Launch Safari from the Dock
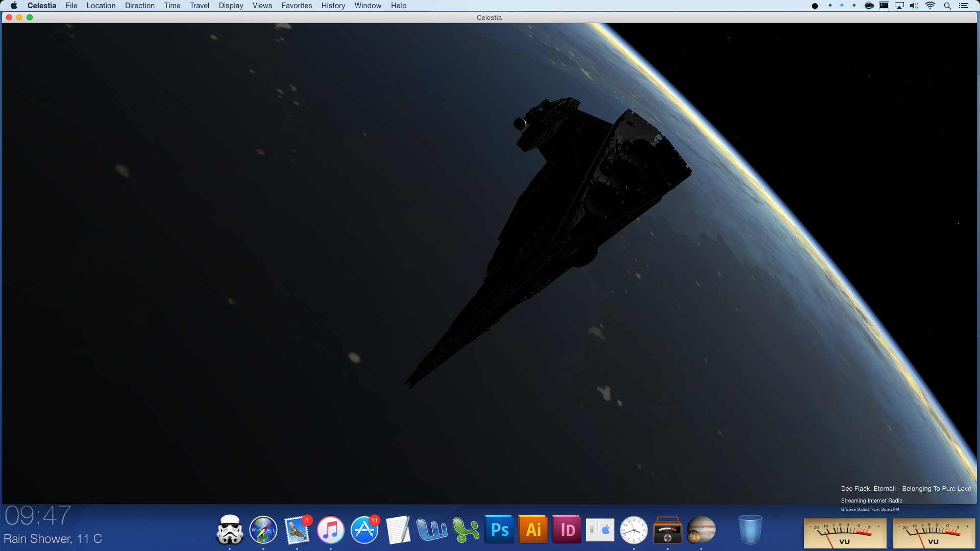 coord(263,530)
